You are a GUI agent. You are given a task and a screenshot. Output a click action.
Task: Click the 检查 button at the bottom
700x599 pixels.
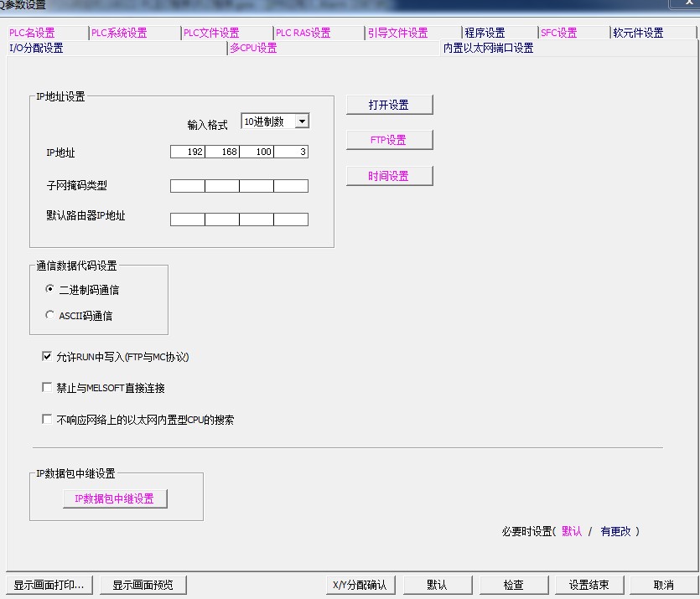point(513,585)
